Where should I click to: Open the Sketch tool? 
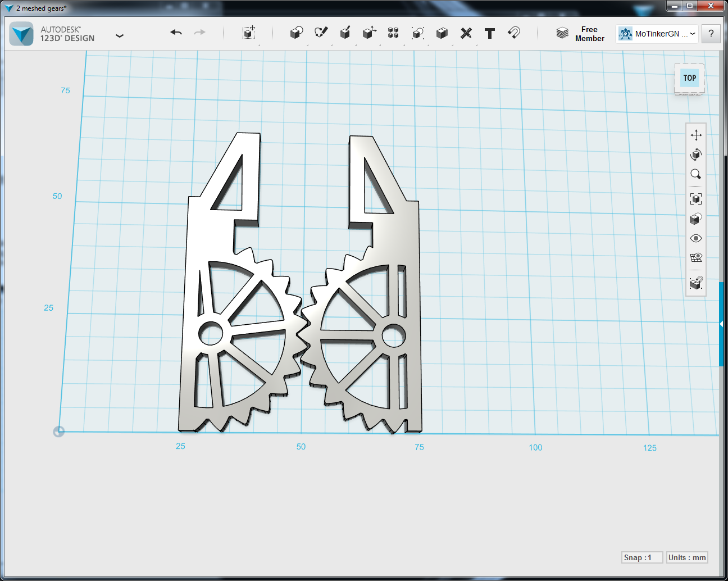[x=320, y=33]
